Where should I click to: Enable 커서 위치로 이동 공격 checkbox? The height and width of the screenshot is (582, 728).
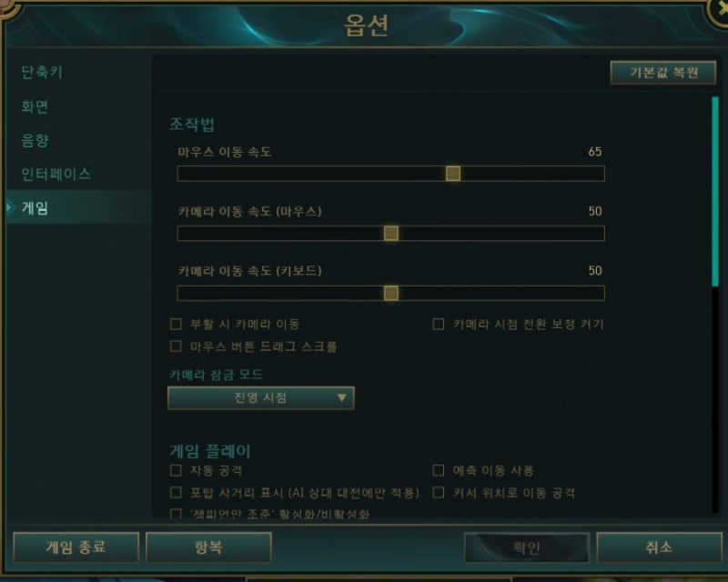439,492
